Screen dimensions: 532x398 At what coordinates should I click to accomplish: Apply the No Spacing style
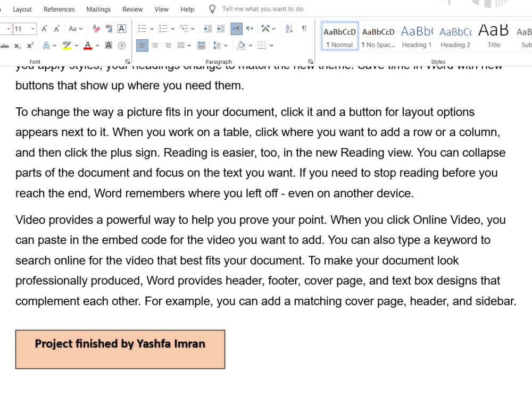pyautogui.click(x=378, y=36)
